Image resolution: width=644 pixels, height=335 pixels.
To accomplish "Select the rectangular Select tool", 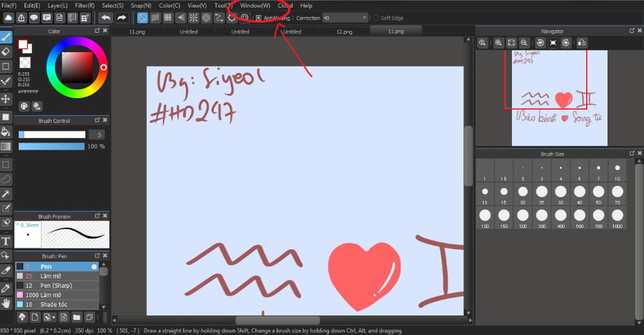I will [x=6, y=165].
